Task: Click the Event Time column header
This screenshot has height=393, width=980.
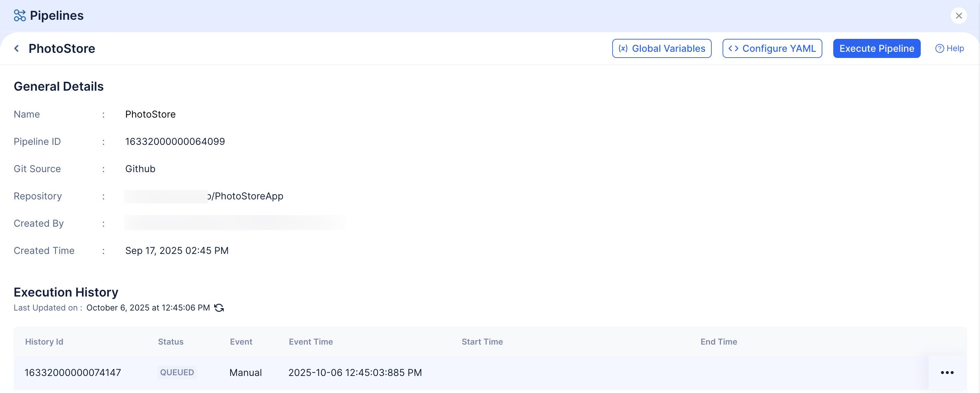Action: (311, 342)
